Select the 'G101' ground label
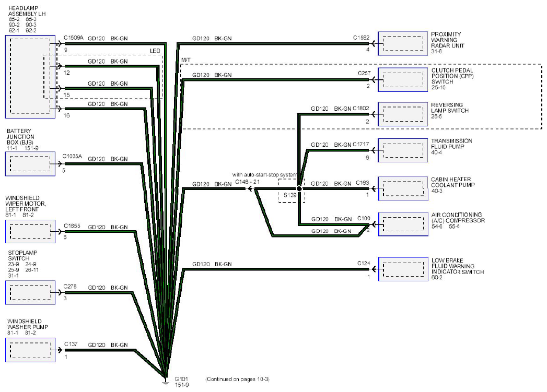Image resolution: width=547 pixels, height=392 pixels. point(181,379)
